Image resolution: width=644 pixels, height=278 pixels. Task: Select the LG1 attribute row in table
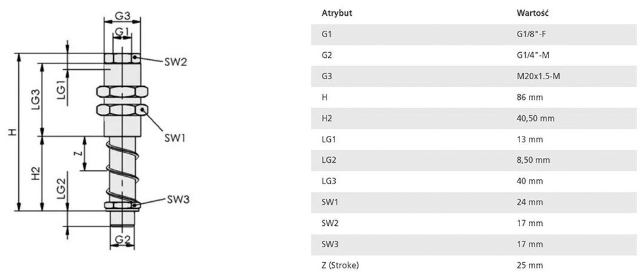(x=327, y=139)
